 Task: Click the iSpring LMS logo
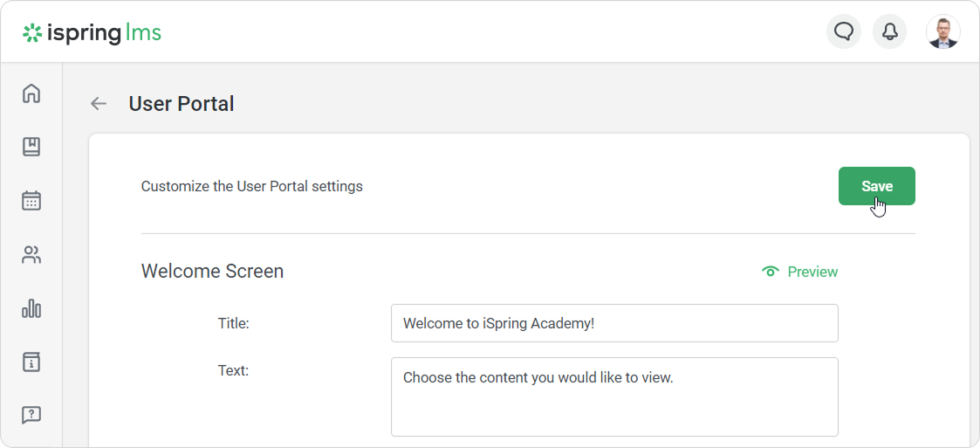[x=93, y=33]
